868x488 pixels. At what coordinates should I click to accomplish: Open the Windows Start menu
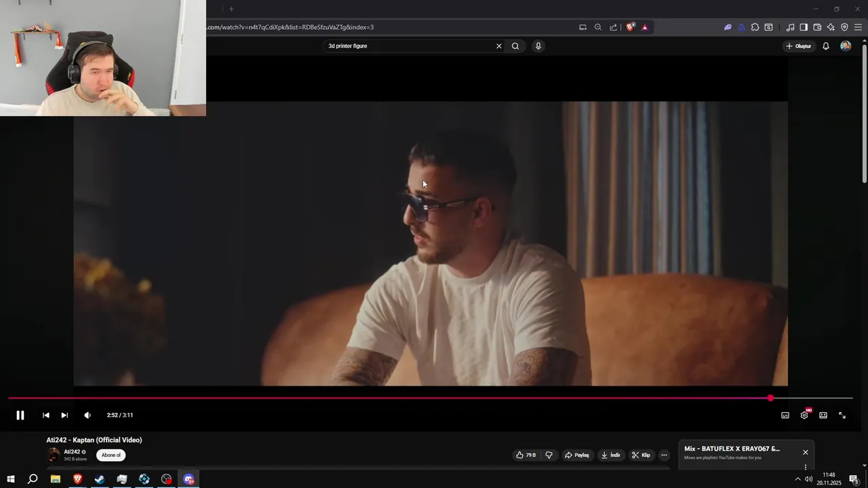coord(11,479)
